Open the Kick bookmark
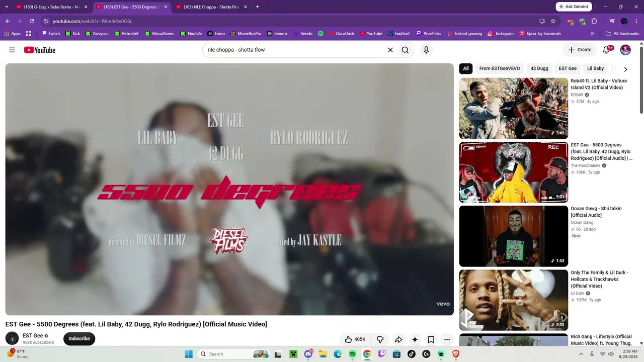Image resolution: width=644 pixels, height=362 pixels. (72, 33)
